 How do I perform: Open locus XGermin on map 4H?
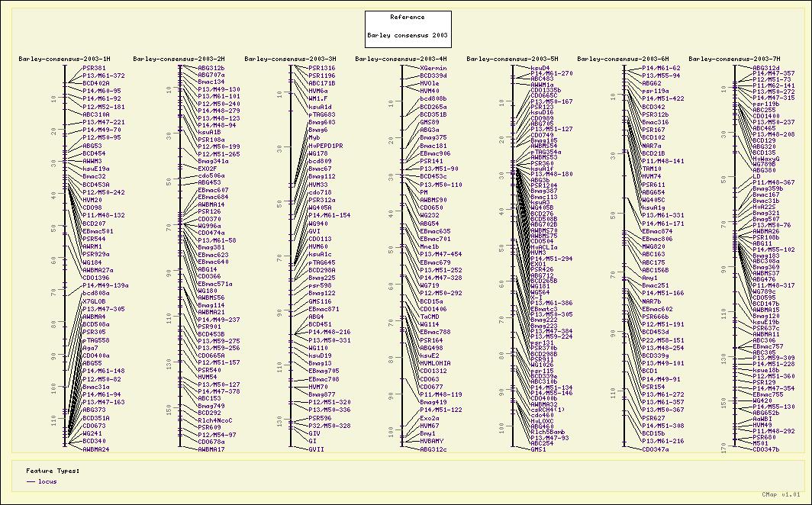pos(433,68)
